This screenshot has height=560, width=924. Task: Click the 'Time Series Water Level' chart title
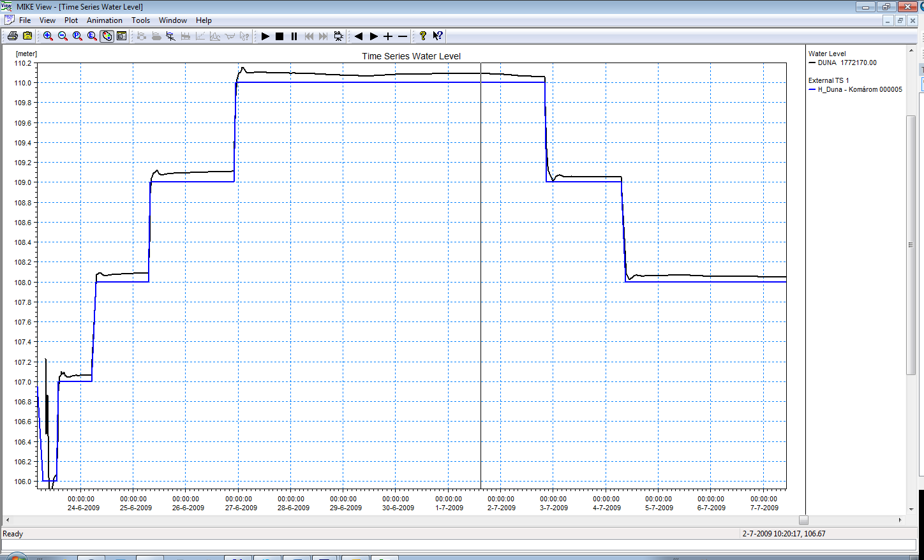[x=412, y=56]
